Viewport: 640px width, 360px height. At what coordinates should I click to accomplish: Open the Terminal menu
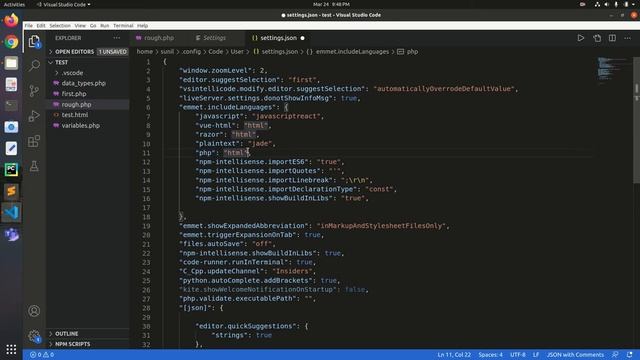[123, 26]
